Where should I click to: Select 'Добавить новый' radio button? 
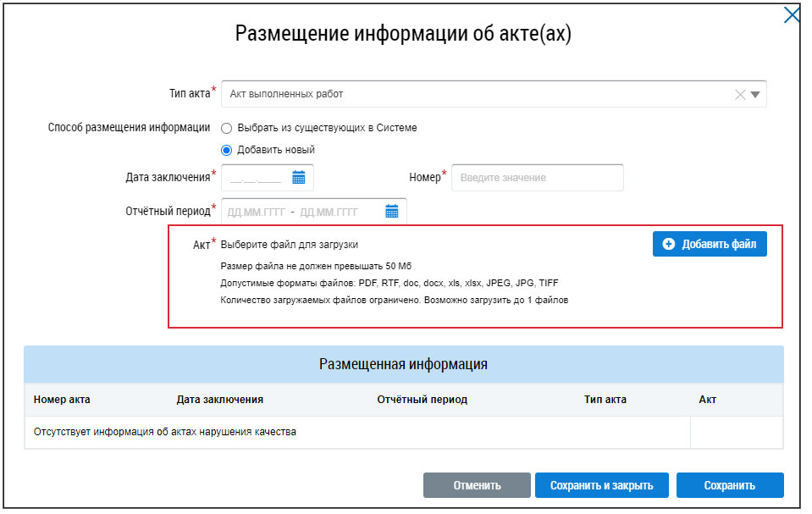(226, 150)
